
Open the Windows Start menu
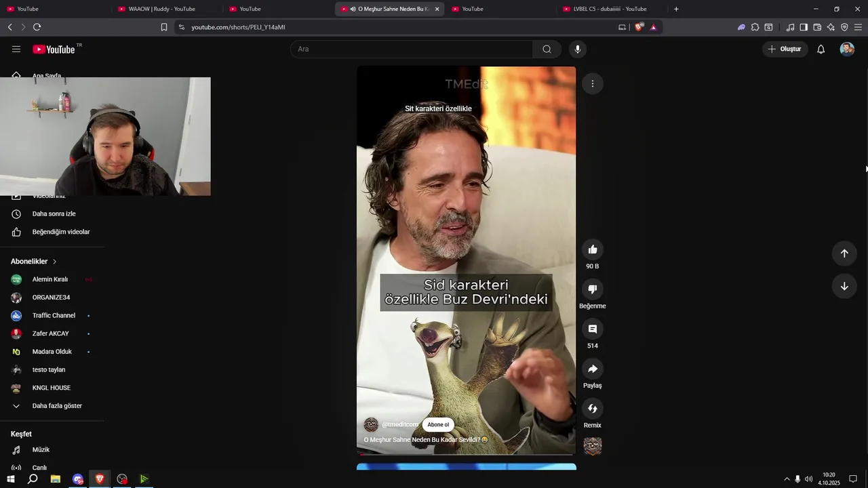click(x=10, y=479)
